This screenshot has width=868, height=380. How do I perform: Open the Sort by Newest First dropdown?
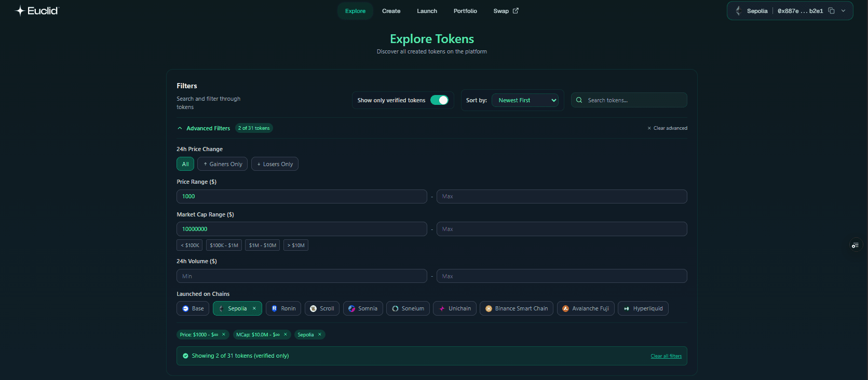tap(525, 100)
